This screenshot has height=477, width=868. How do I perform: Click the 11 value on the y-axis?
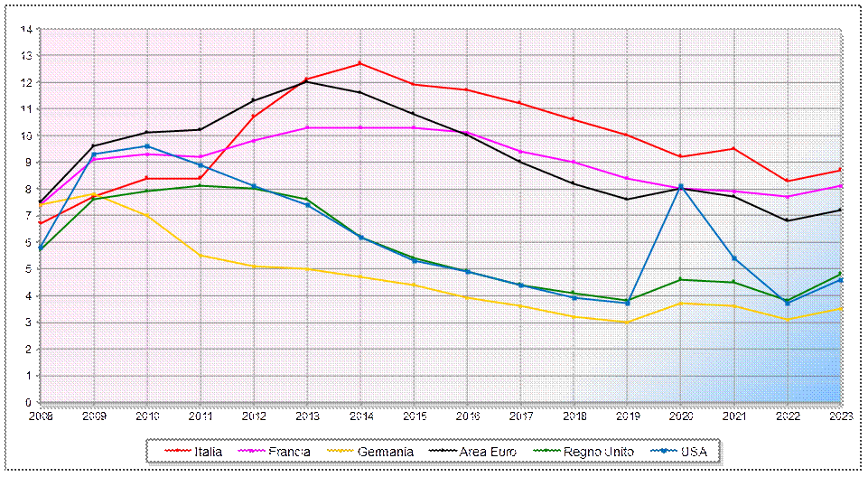(x=26, y=109)
